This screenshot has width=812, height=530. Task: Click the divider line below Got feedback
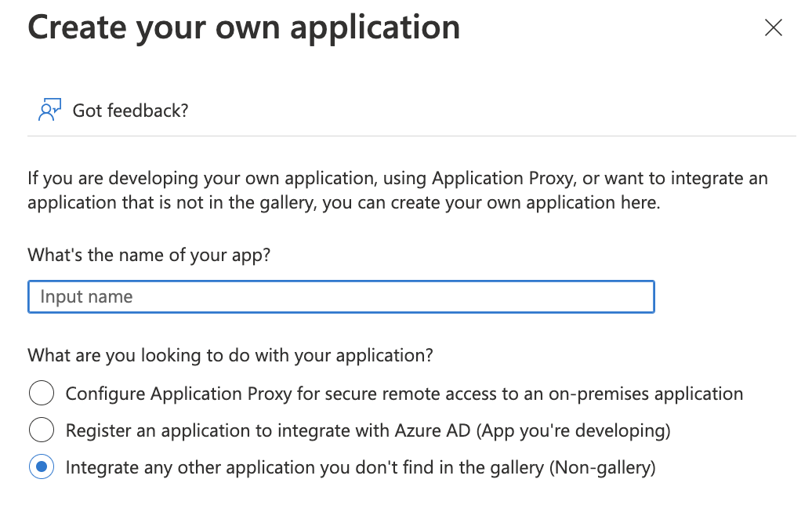point(411,136)
